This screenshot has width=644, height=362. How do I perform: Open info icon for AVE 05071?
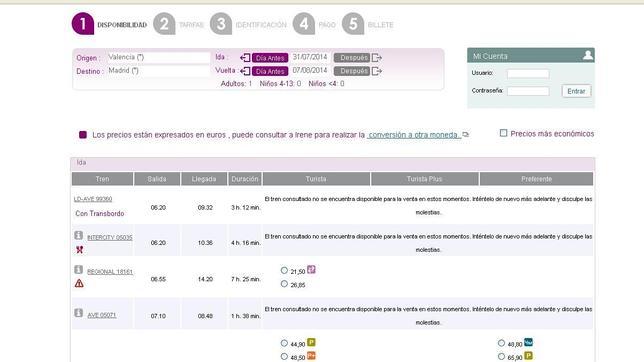point(78,313)
